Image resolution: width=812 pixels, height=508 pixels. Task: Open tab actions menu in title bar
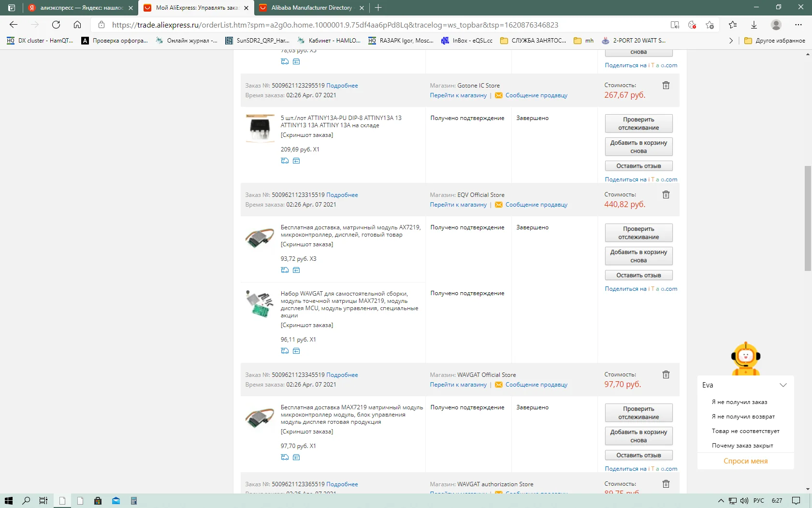(12, 8)
